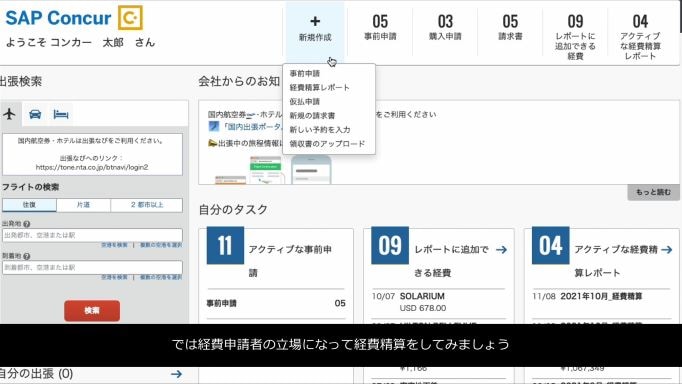Viewport: 682px width, 384px height.
Task: Click 複数の空港を選択 link under 到着地
Action: click(x=160, y=277)
